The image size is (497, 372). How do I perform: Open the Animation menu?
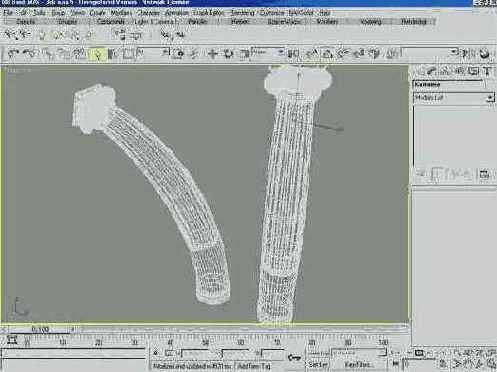point(177,13)
